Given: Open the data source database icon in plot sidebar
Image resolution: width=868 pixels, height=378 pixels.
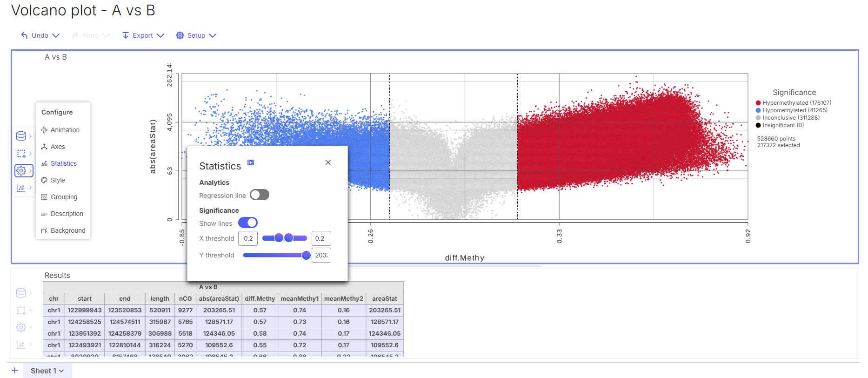Looking at the screenshot, I should coord(21,136).
